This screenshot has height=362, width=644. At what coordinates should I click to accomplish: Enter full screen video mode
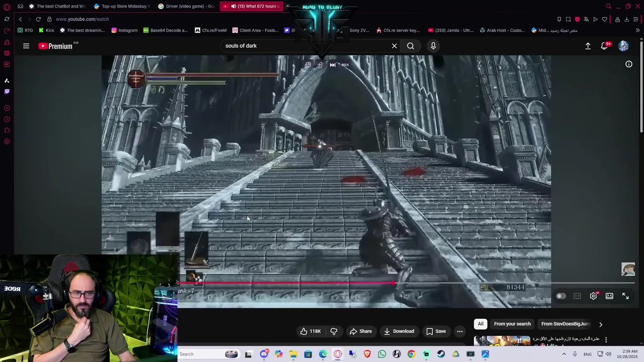pyautogui.click(x=625, y=296)
